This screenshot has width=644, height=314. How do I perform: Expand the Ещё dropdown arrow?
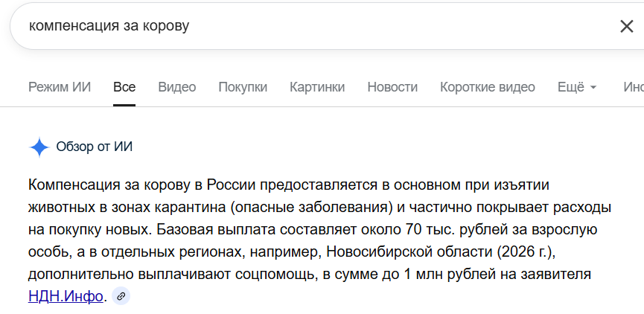pos(593,88)
